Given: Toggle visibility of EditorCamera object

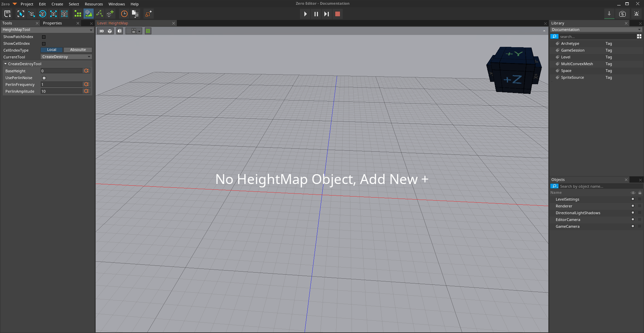Looking at the screenshot, I should (633, 220).
